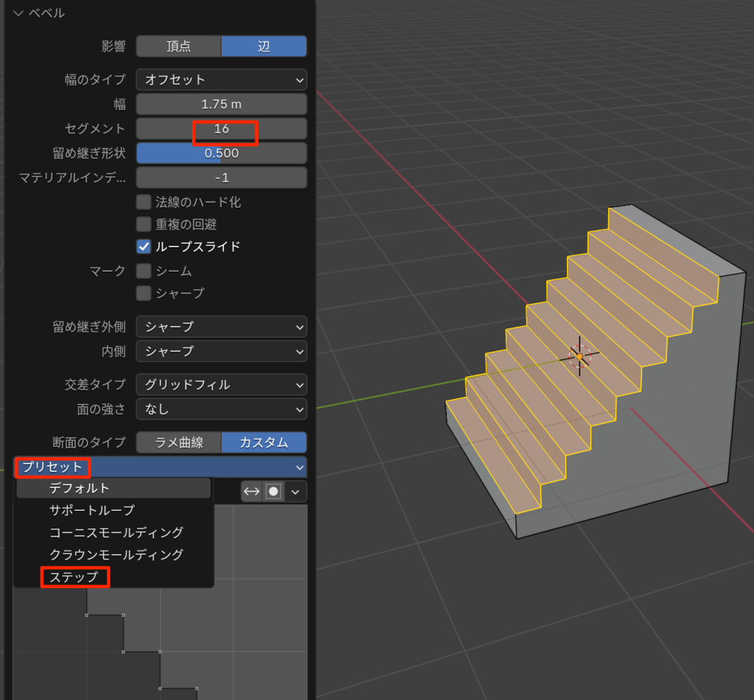This screenshot has height=700, width=754.
Task: Click the セグメント value field
Action: click(x=221, y=129)
